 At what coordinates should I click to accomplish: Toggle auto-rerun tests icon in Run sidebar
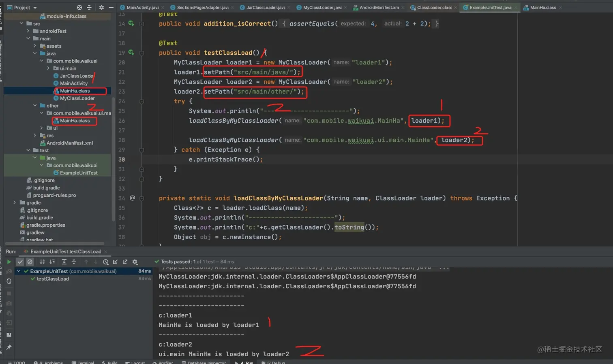click(9, 281)
